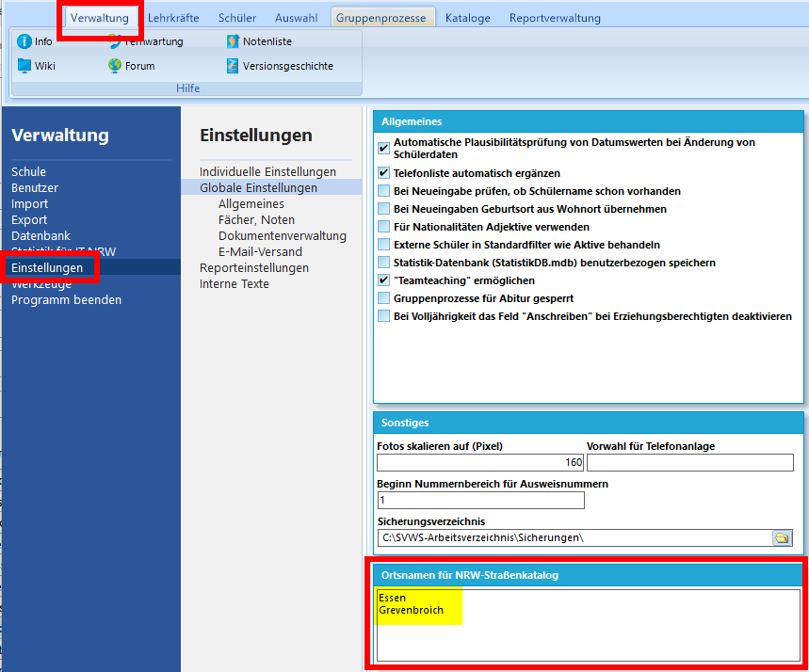Click the Fotos skalieren auf (Pixel) field

[x=479, y=463]
